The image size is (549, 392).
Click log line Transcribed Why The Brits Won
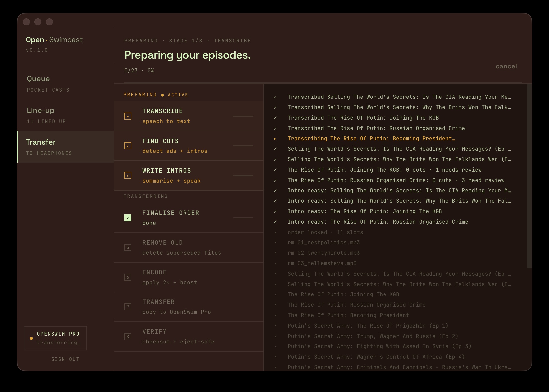(399, 107)
